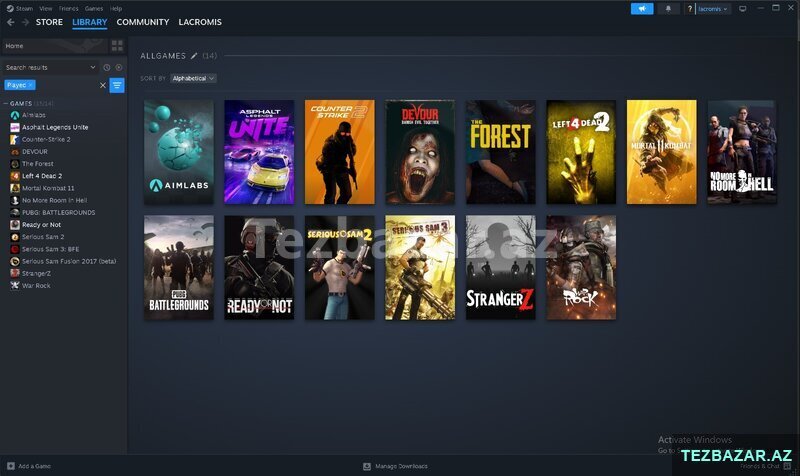Select Serious Sam Fusion 2017 (beta)
The image size is (800, 476).
coord(69,261)
